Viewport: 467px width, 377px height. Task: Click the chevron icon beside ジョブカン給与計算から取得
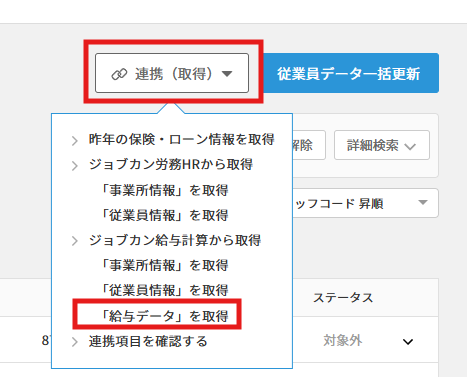pos(75,241)
